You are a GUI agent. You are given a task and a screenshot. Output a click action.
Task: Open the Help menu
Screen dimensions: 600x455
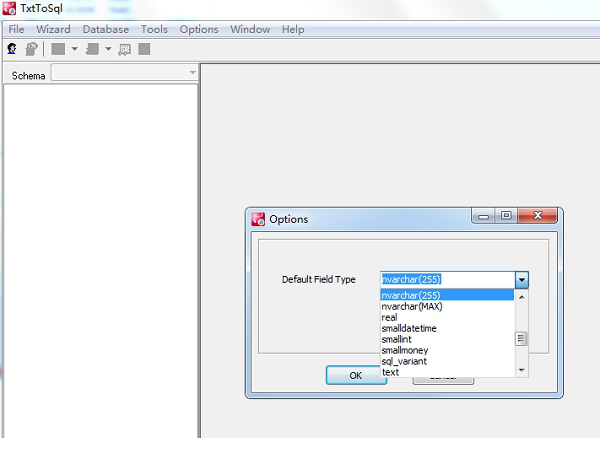pyautogui.click(x=293, y=29)
